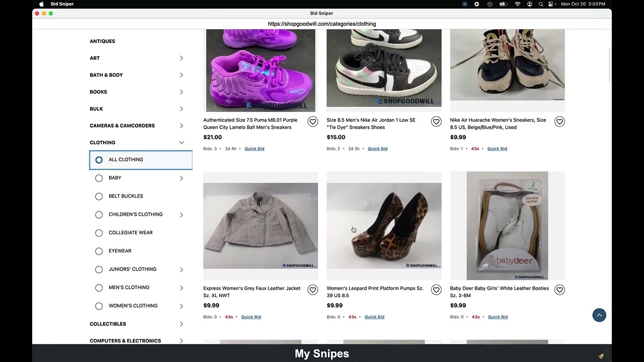Expand the Women's Clothing subcategory arrow
The height and width of the screenshot is (362, 644).
tap(182, 306)
